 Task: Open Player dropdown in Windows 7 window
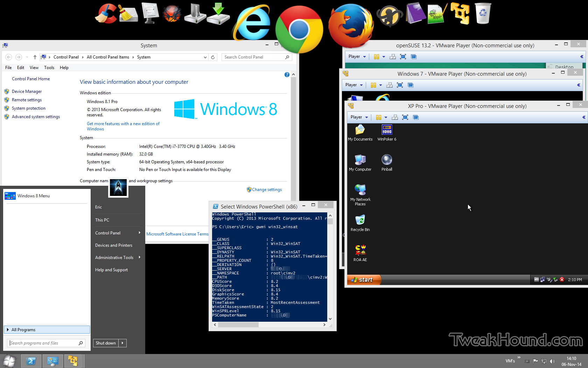[354, 85]
